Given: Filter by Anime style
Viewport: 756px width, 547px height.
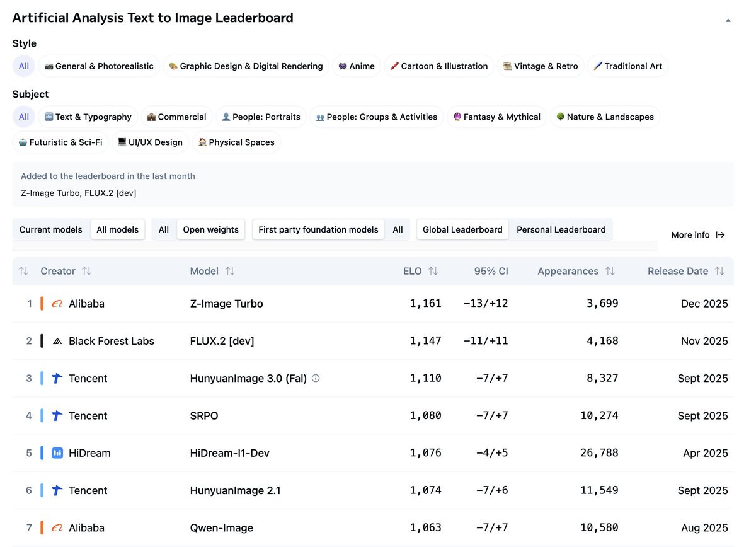Looking at the screenshot, I should tap(357, 66).
